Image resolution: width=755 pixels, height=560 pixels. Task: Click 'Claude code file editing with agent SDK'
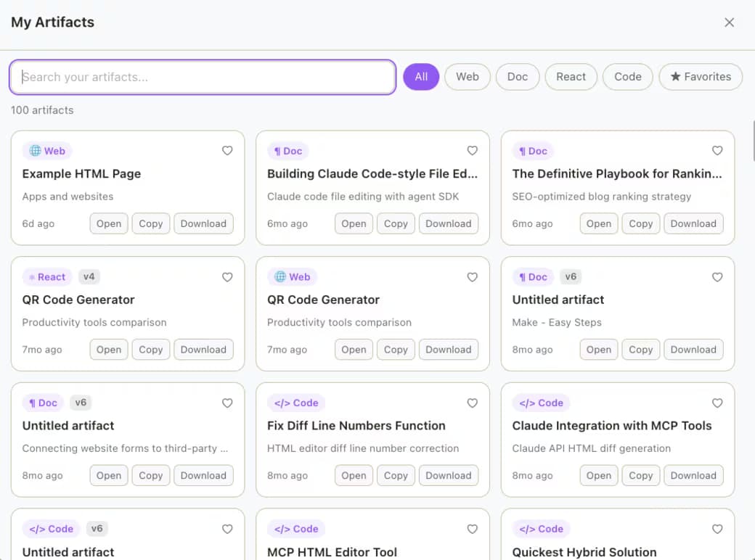[363, 197]
